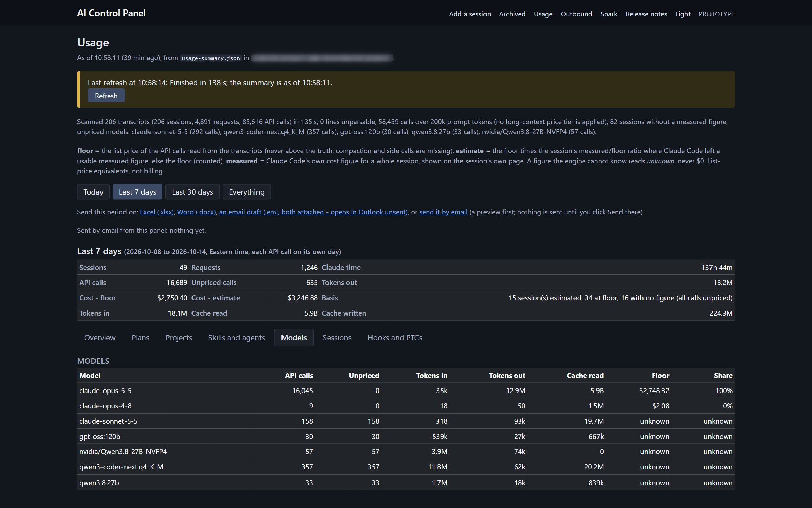
Task: Switch to the Sessions tab
Action: [337, 338]
